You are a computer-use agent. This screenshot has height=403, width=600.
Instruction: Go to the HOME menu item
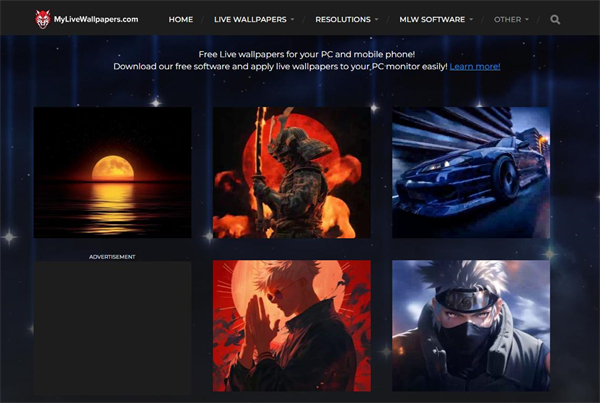[x=181, y=19]
